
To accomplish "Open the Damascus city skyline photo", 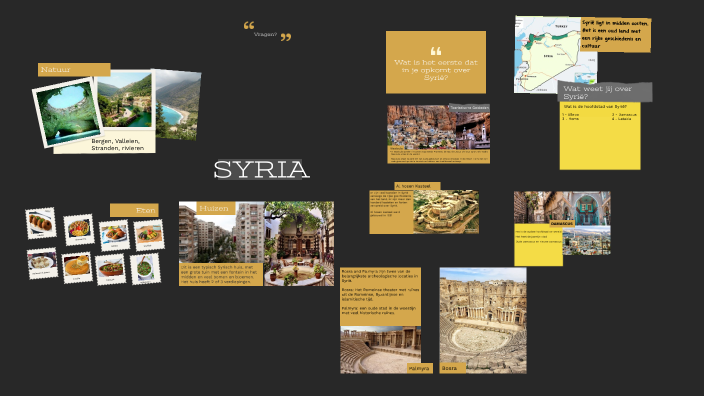I will [x=586, y=241].
